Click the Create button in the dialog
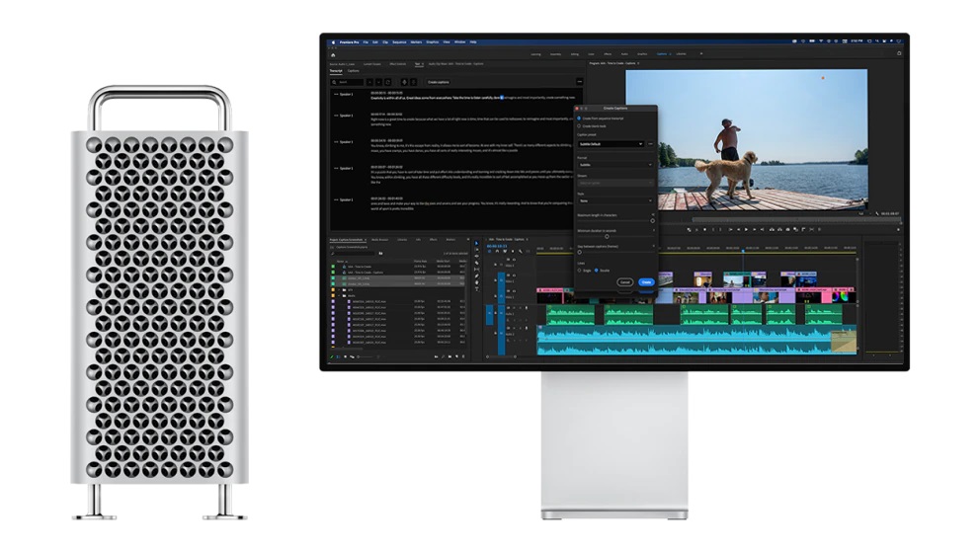Viewport: 980px width, 551px height. (x=646, y=281)
